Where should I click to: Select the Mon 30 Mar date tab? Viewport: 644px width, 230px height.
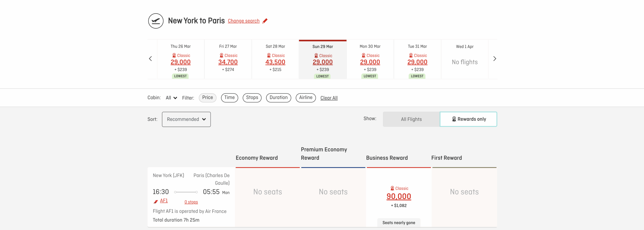coord(370,59)
